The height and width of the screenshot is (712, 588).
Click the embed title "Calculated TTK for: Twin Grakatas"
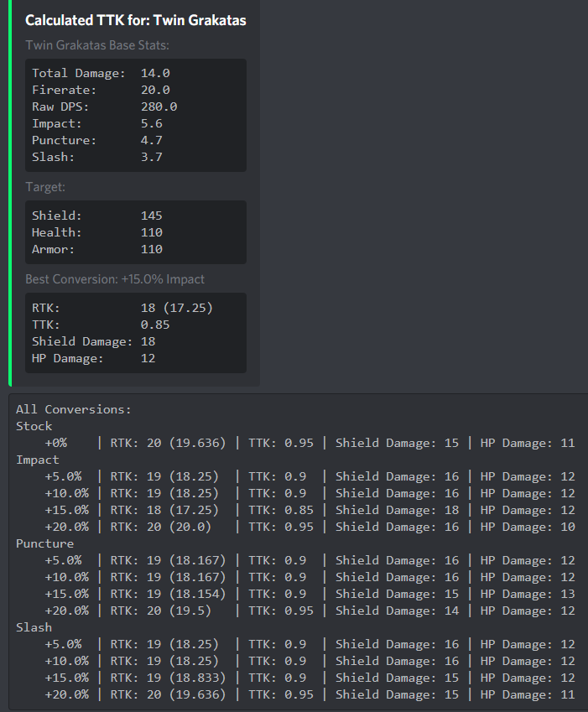click(136, 20)
